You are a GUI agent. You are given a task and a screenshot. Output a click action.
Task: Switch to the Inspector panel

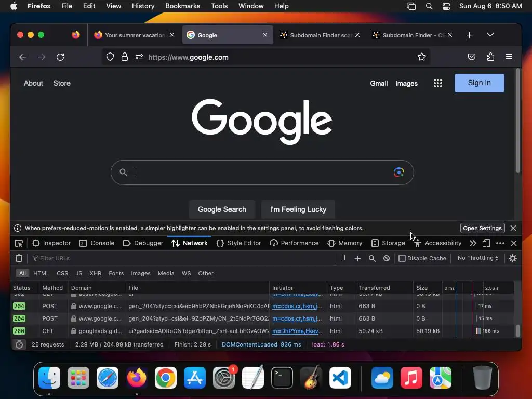pyautogui.click(x=51, y=243)
